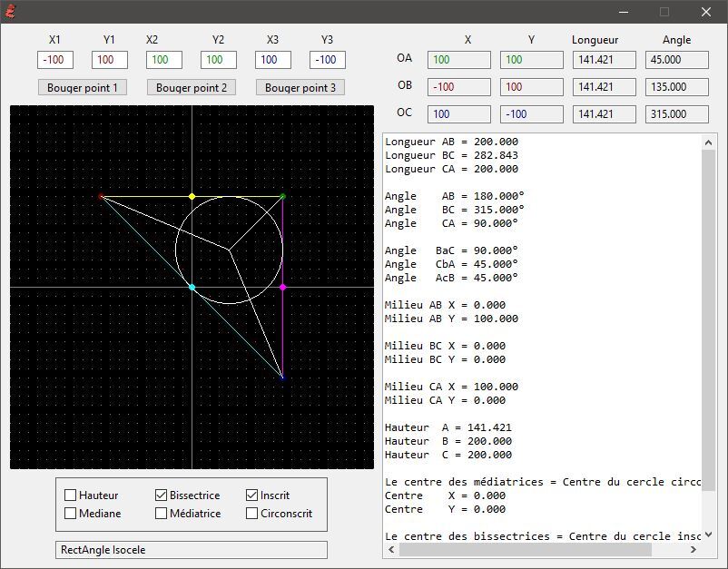Click the magenta midpoint marker on the right side
Screen dimensions: 728x569
coord(282,287)
